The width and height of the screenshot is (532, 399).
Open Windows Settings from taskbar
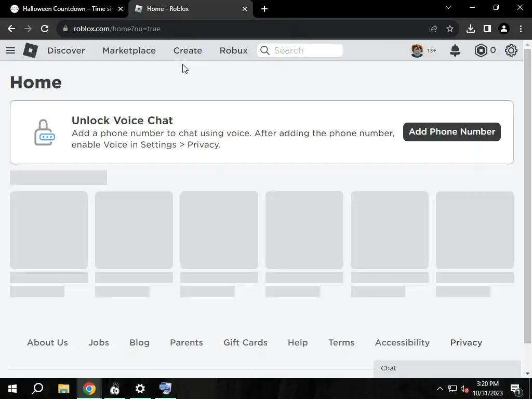140,389
